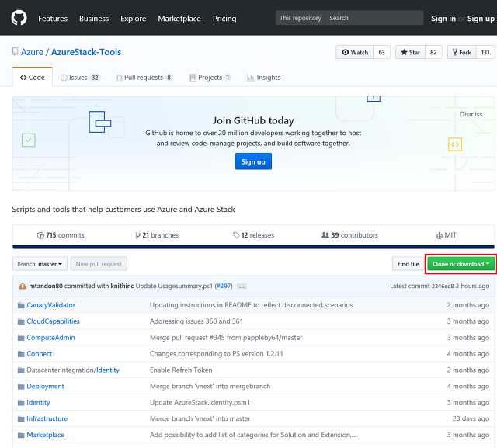Open the ComputeAdmin folder

click(x=50, y=338)
